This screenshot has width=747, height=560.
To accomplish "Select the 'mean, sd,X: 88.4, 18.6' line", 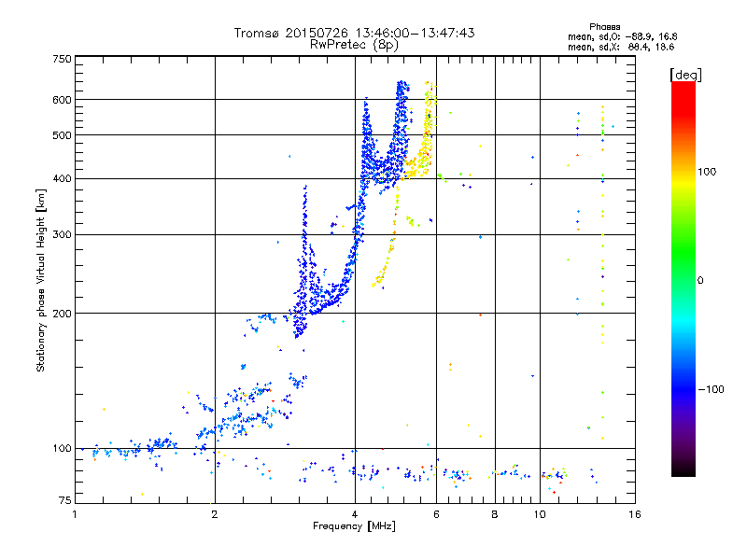I will tap(621, 47).
